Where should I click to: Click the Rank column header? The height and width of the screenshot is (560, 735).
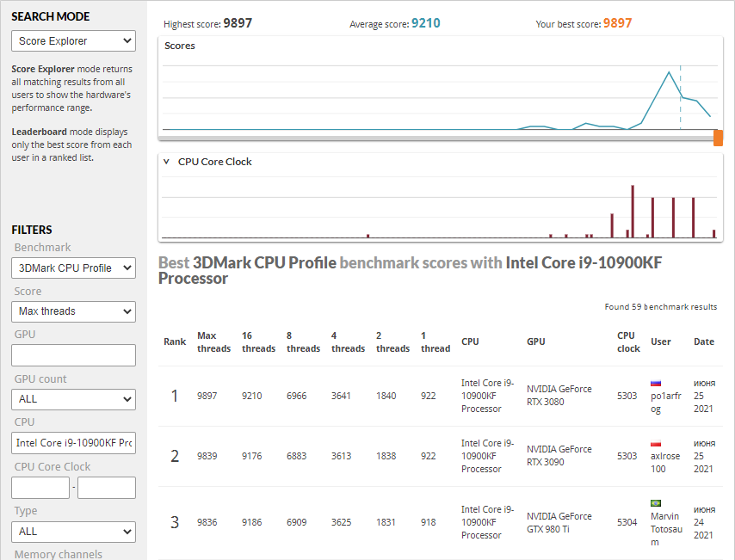pos(175,342)
